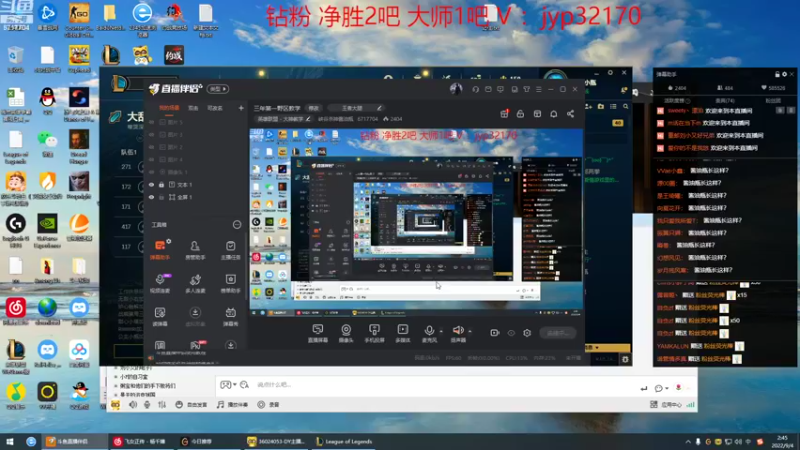Toggle the lock on the 文本 1 source
Screen dimensions: 800x450
coord(161,185)
